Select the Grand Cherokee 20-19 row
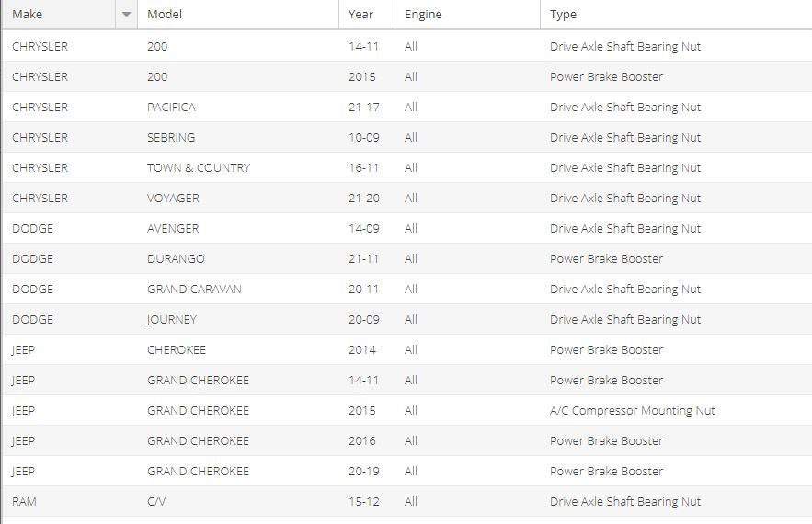This screenshot has width=812, height=524. coord(407,472)
